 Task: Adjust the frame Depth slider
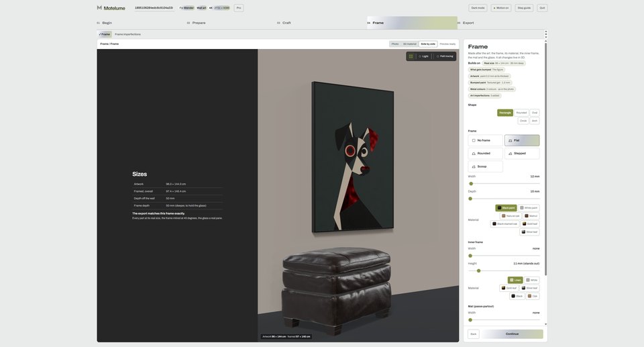click(x=504, y=199)
